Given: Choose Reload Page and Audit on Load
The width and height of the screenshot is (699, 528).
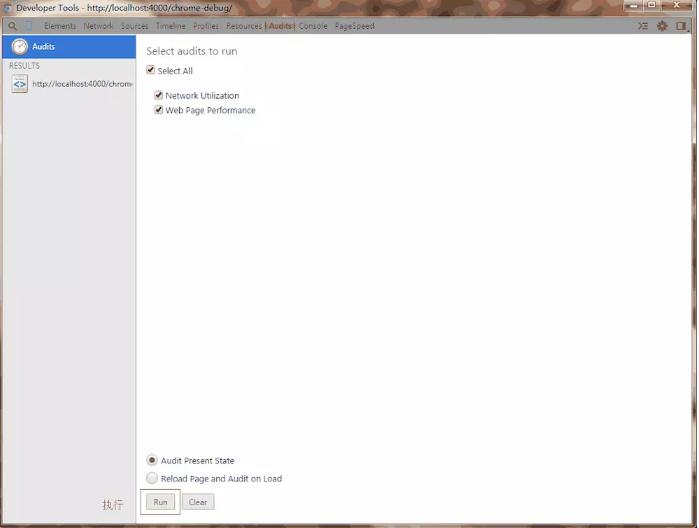Looking at the screenshot, I should [152, 478].
